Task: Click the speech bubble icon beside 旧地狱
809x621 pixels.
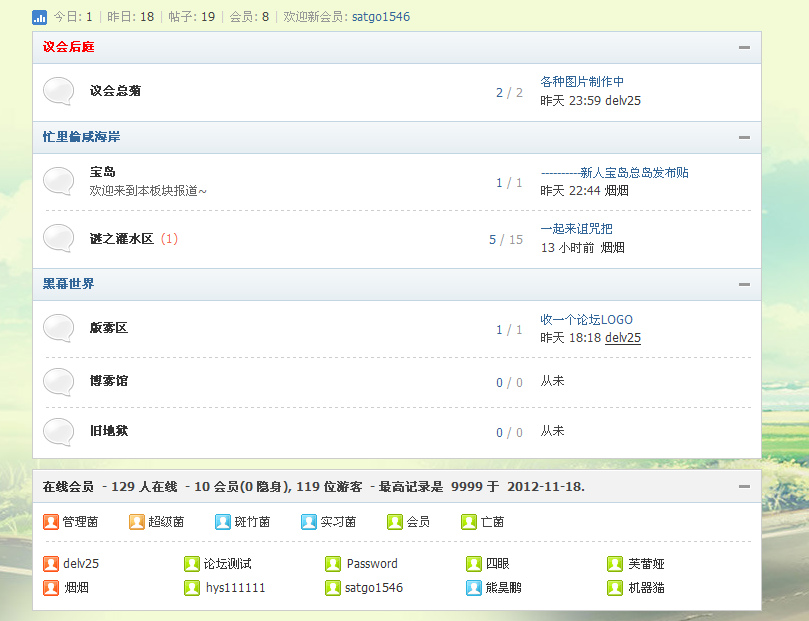Action: [x=59, y=432]
